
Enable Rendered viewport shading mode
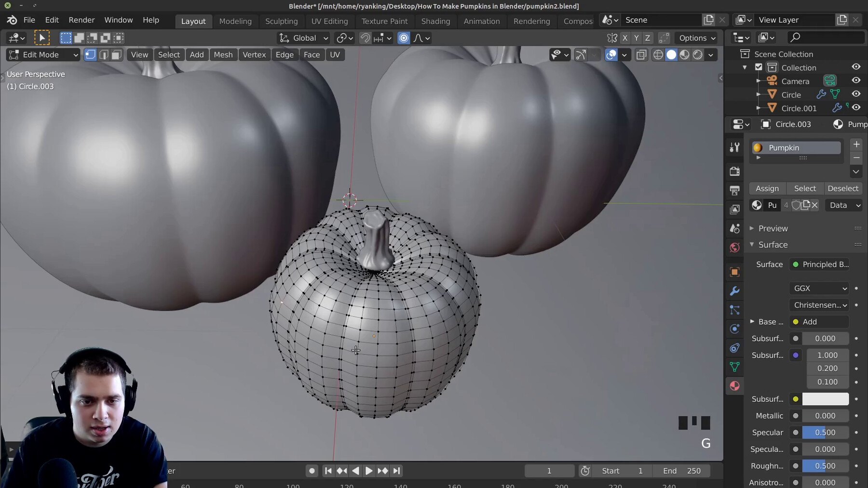pos(698,55)
